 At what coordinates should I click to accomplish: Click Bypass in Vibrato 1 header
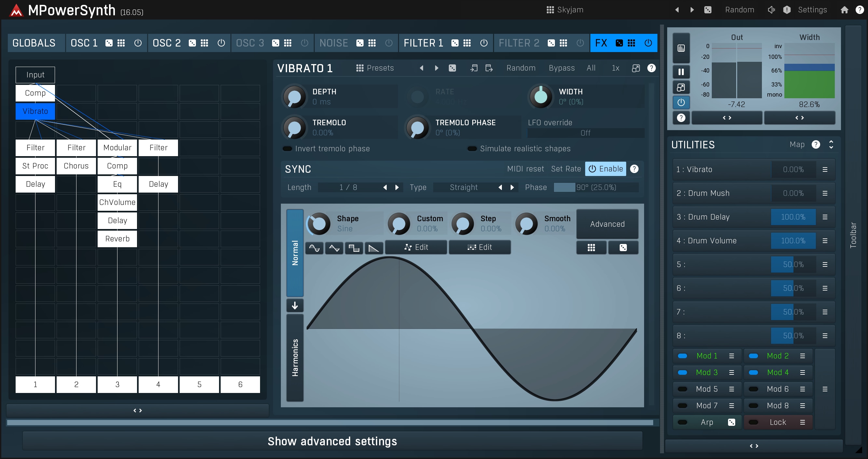(562, 68)
